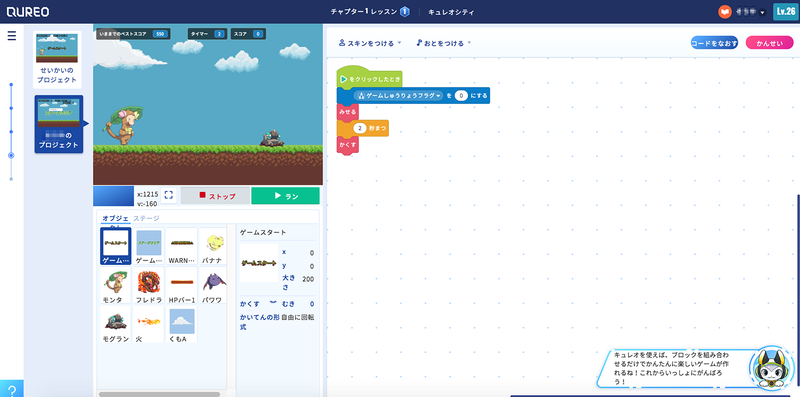This screenshot has height=397, width=800.
Task: Open the ゲームしゅうりょうフラグ variable dropdown
Action: coord(398,95)
